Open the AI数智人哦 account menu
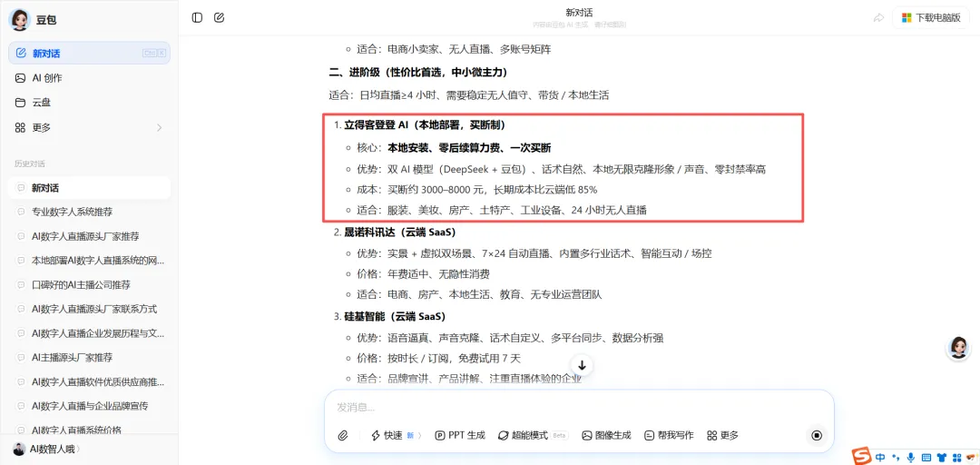 click(48, 449)
